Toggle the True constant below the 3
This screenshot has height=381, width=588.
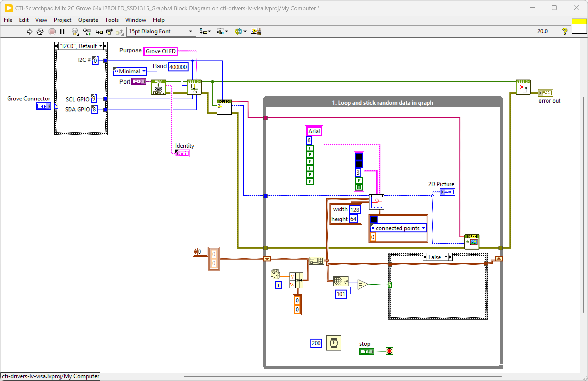pyautogui.click(x=359, y=187)
